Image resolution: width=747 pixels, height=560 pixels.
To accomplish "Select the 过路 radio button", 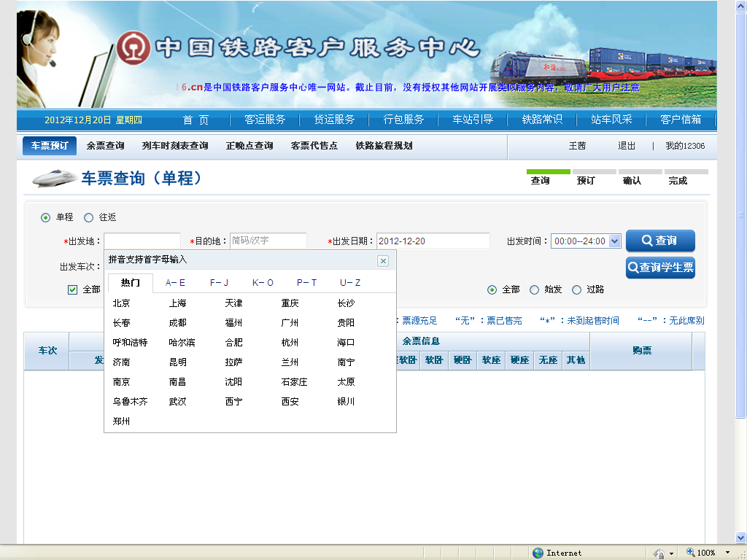I will tap(576, 289).
